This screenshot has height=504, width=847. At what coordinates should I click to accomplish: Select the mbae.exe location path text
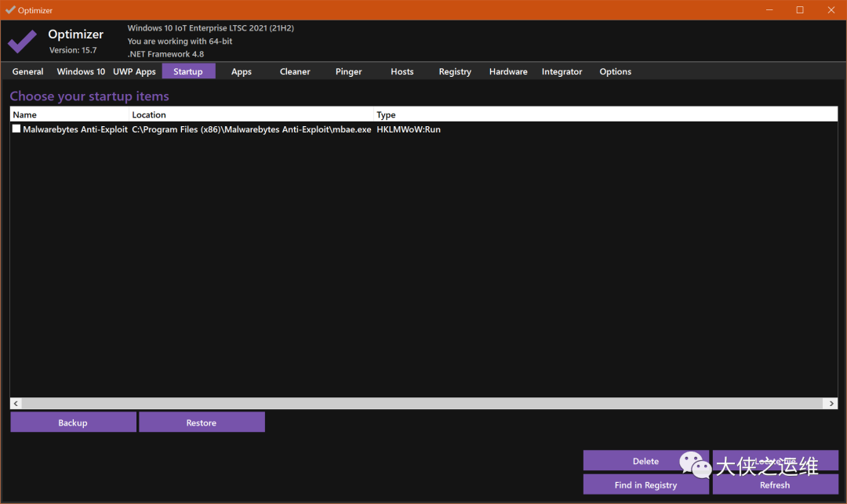pos(252,129)
